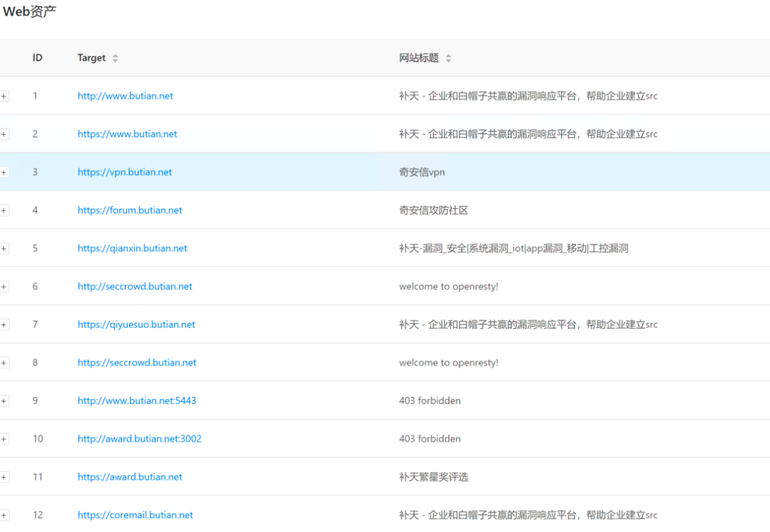The height and width of the screenshot is (532, 770).
Task: Open link http://www.butian.net:5443
Action: [x=137, y=400]
